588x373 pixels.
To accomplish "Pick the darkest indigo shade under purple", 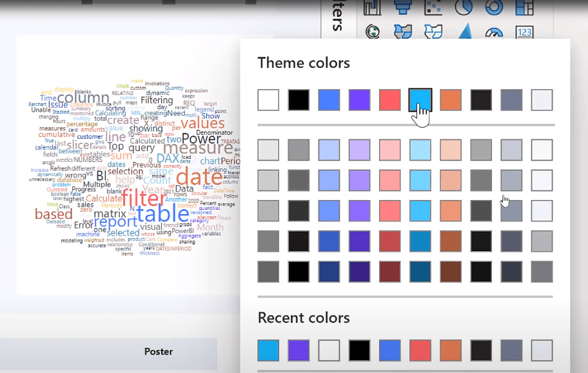I will [359, 271].
